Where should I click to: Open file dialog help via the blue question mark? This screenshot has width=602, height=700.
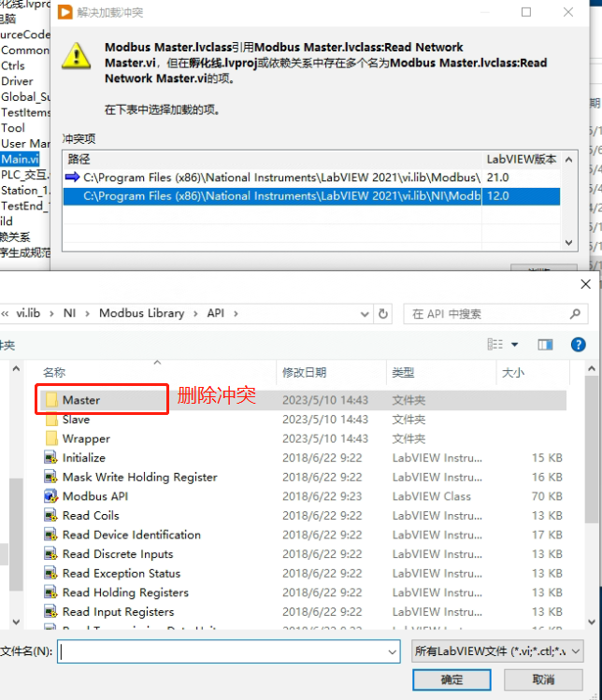579,345
